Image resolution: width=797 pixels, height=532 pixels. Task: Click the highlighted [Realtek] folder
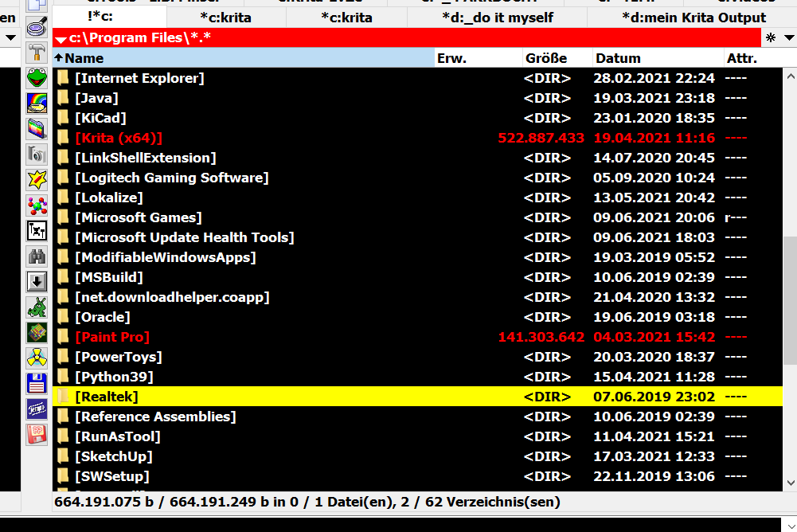(417, 396)
